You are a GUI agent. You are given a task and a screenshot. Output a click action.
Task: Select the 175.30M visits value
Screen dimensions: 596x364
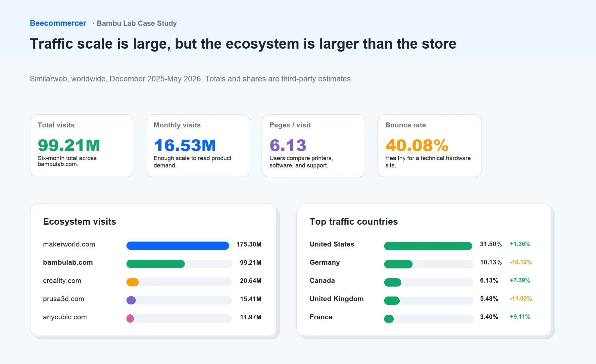point(249,244)
